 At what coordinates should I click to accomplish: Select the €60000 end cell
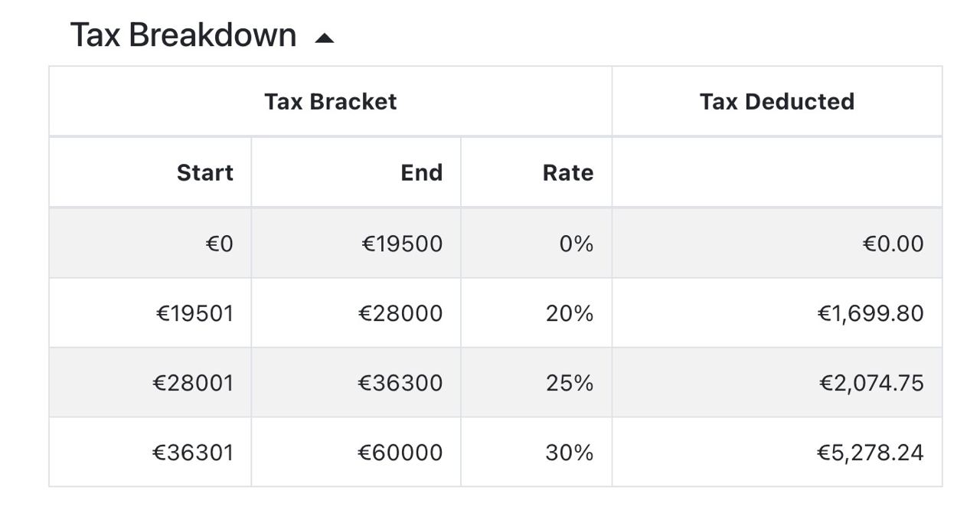(400, 453)
